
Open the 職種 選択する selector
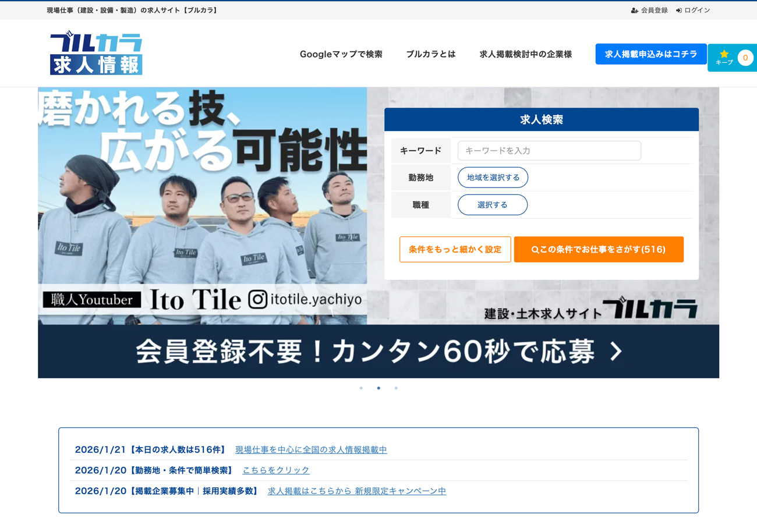(493, 205)
